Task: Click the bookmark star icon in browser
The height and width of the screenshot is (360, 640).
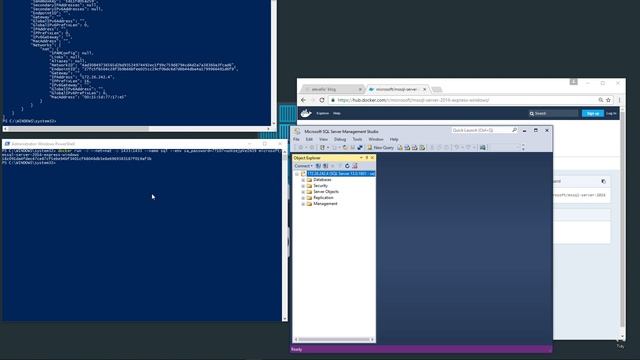Action: [608, 100]
